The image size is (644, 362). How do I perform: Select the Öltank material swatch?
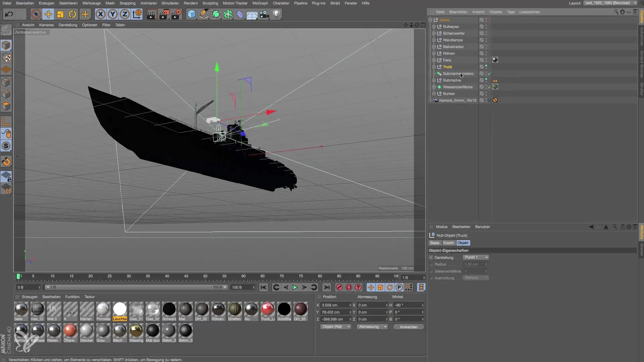tap(70, 333)
